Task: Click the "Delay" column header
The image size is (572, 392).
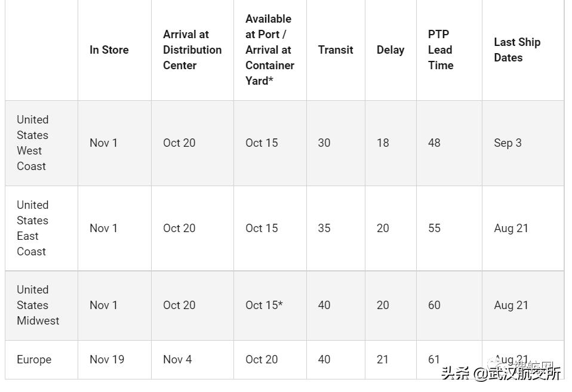Action: [x=390, y=50]
